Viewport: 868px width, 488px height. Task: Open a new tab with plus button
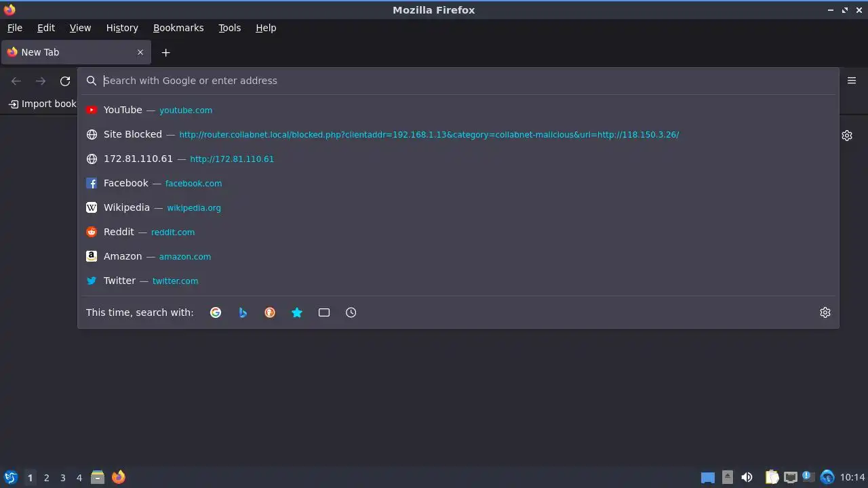[165, 52]
